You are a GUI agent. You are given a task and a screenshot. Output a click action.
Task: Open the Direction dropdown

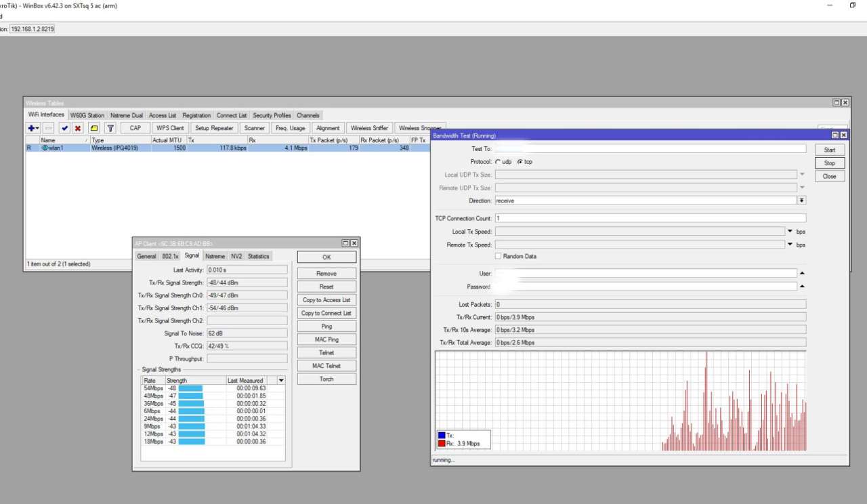802,201
